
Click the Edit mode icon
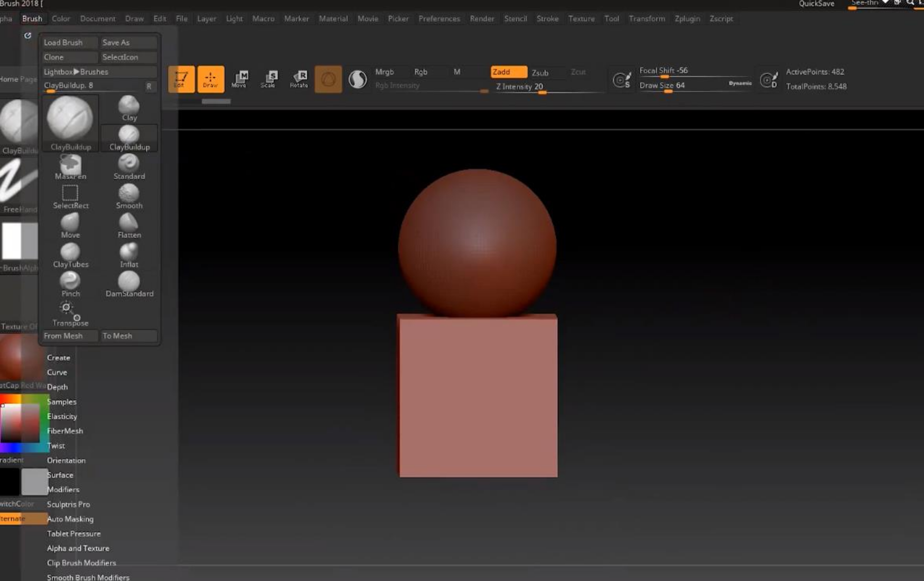click(x=181, y=79)
